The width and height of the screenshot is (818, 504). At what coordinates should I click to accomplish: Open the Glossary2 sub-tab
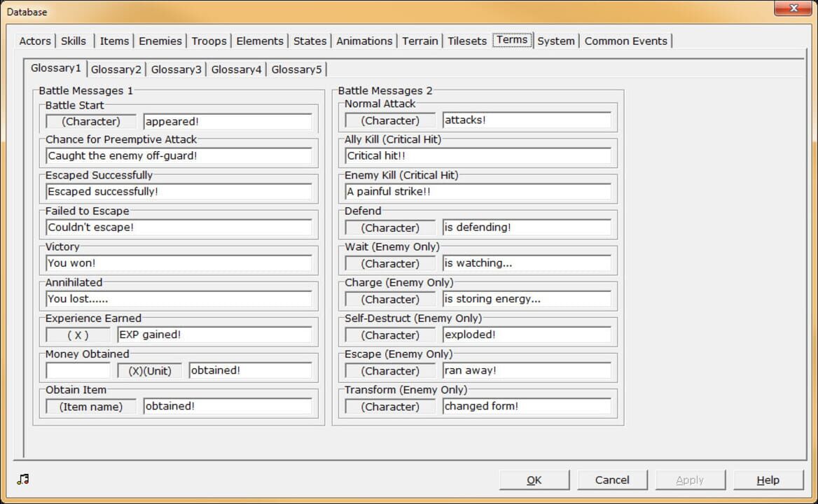click(116, 69)
